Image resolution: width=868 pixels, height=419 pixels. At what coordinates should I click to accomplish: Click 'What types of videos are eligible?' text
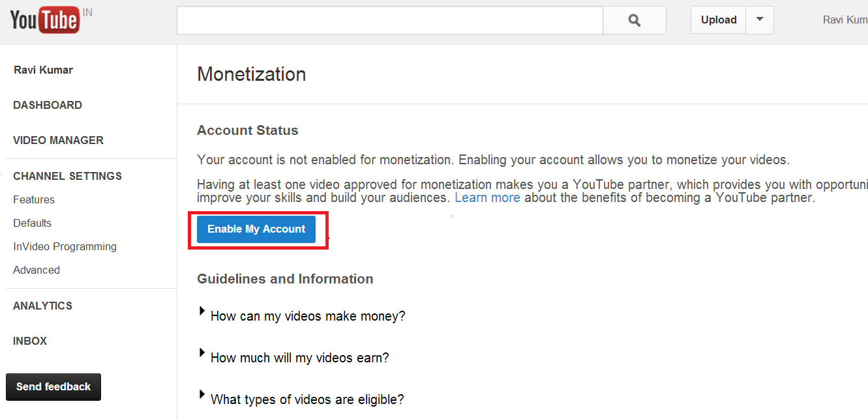(x=307, y=399)
